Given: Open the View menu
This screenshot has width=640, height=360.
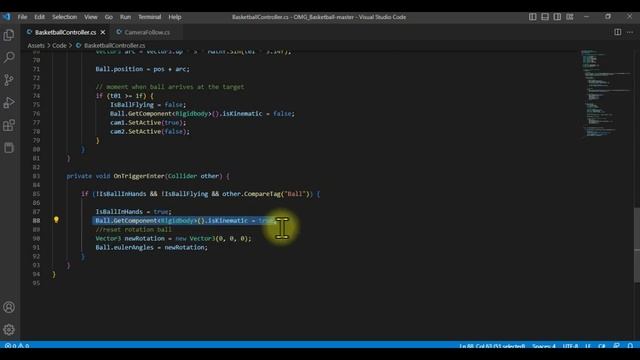Looking at the screenshot, I should [91, 17].
